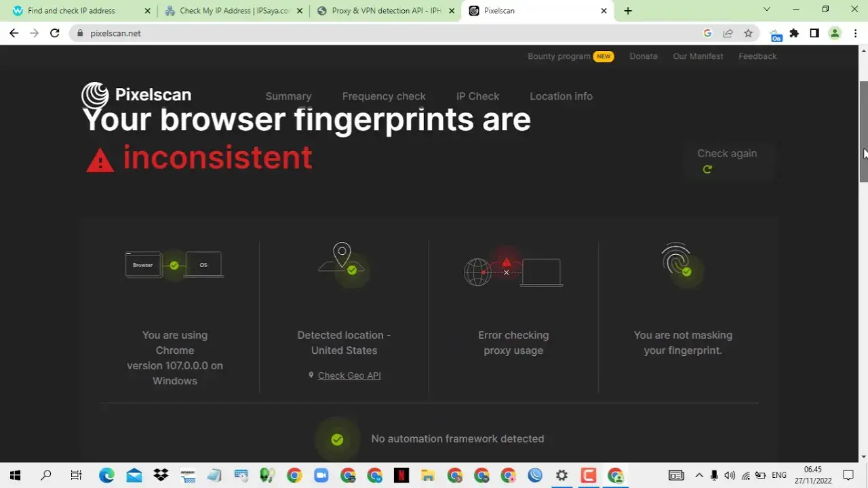Image resolution: width=868 pixels, height=488 pixels.
Task: Reload the Pixelscan page
Action: 55,33
